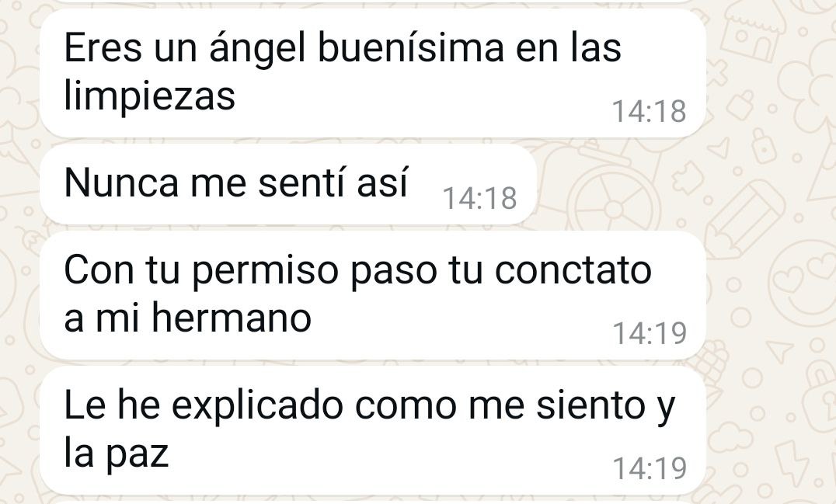Select the "Eres un ángel buenísima" message bubble
The image size is (836, 504).
373,73
